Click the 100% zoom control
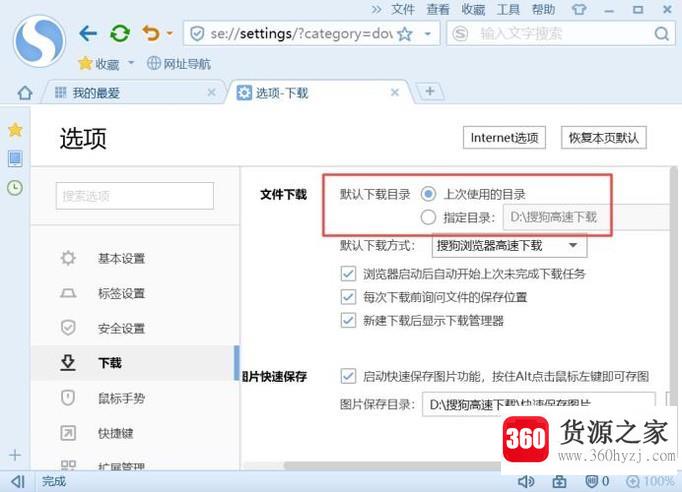This screenshot has height=492, width=682. click(651, 481)
